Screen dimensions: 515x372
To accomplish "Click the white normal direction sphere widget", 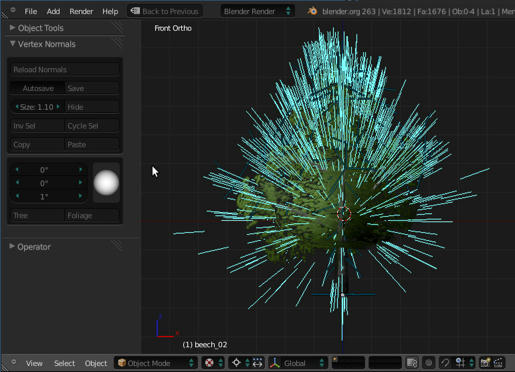I will [106, 183].
